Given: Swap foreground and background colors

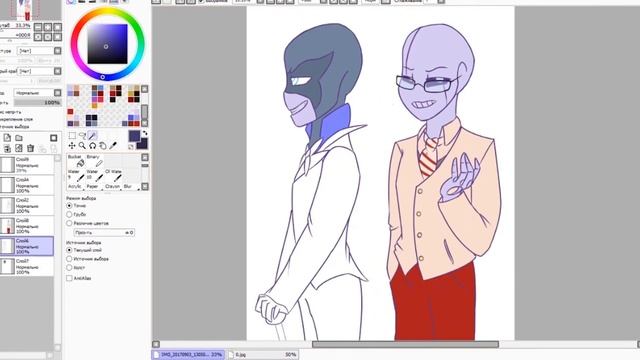Looking at the screenshot, I should tap(145, 133).
